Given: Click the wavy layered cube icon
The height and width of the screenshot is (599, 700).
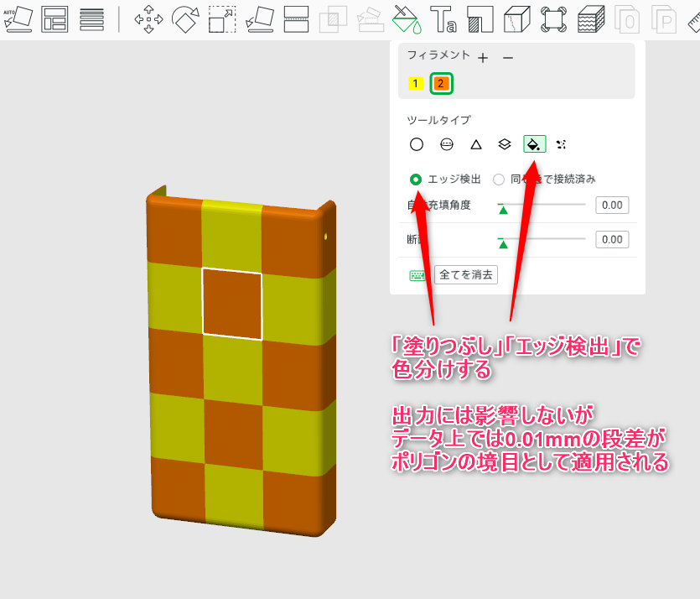Looking at the screenshot, I should point(591,19).
